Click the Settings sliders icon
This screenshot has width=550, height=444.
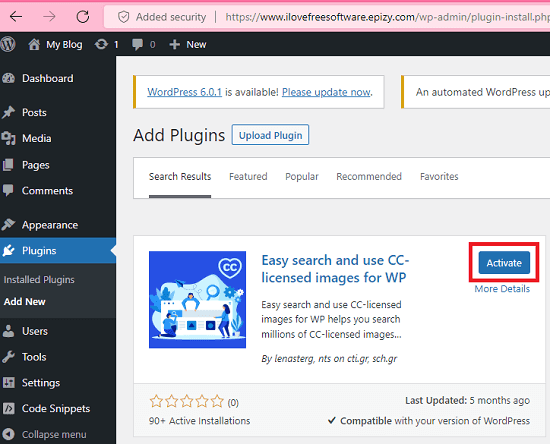9,383
